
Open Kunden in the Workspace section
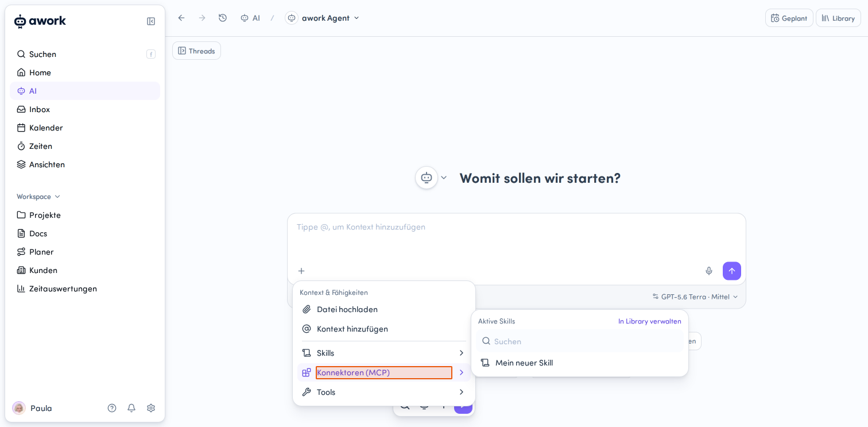pos(85,270)
